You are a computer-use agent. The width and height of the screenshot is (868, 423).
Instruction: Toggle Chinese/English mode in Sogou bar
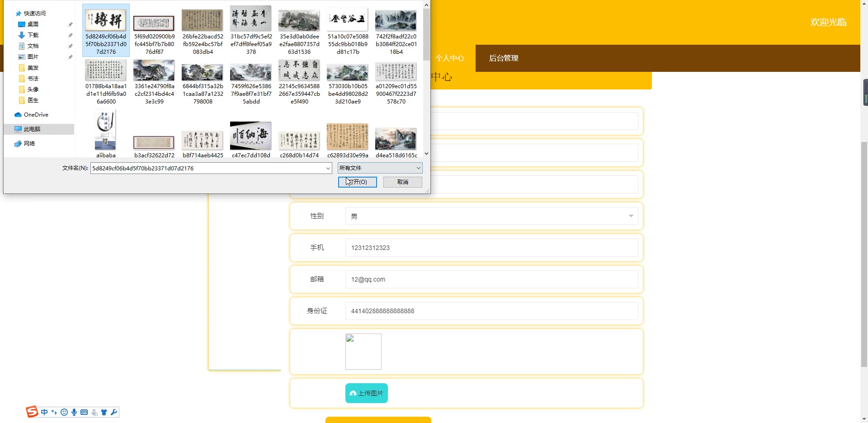click(44, 412)
